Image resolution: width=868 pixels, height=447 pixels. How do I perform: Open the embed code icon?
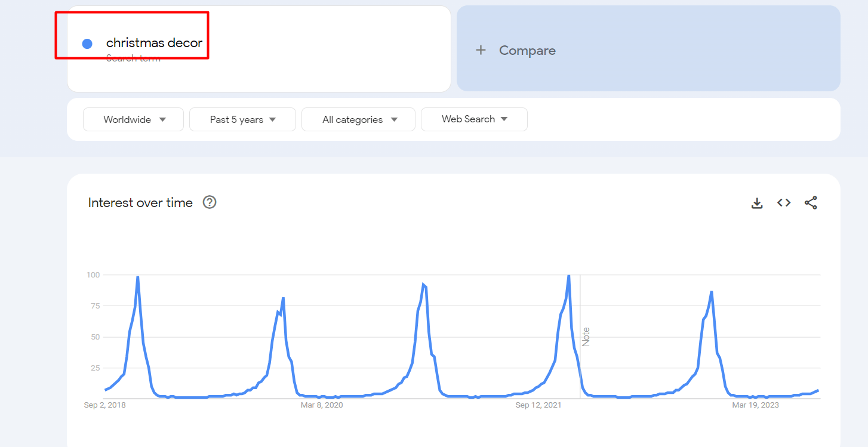click(x=784, y=203)
